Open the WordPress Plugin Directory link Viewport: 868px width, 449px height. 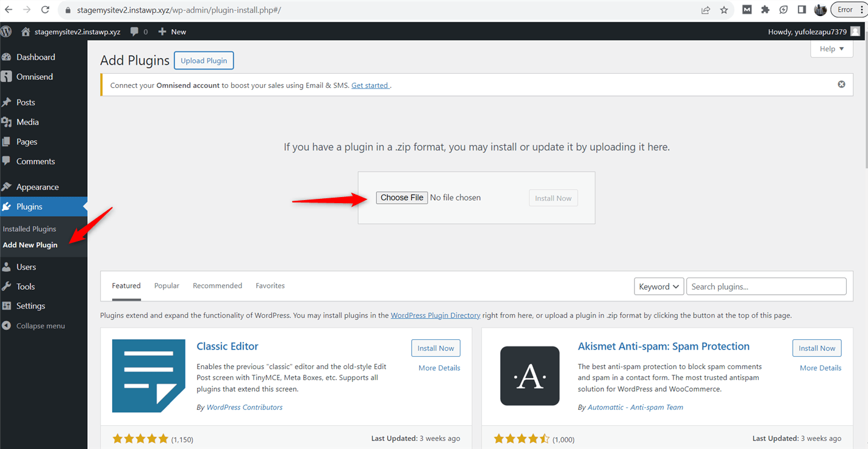click(436, 315)
